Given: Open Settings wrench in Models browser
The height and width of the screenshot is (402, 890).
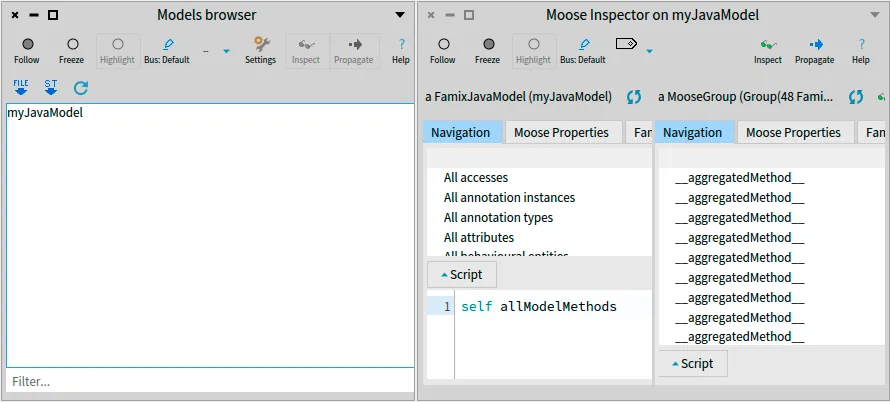Looking at the screenshot, I should [261, 51].
